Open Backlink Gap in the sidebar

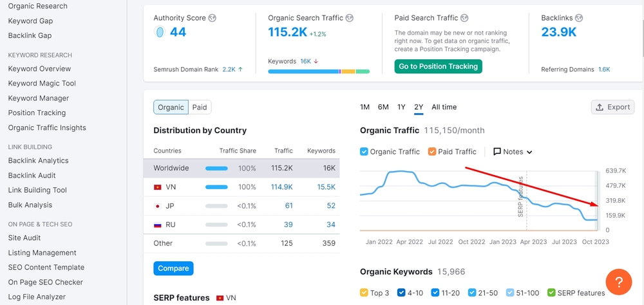[30, 36]
